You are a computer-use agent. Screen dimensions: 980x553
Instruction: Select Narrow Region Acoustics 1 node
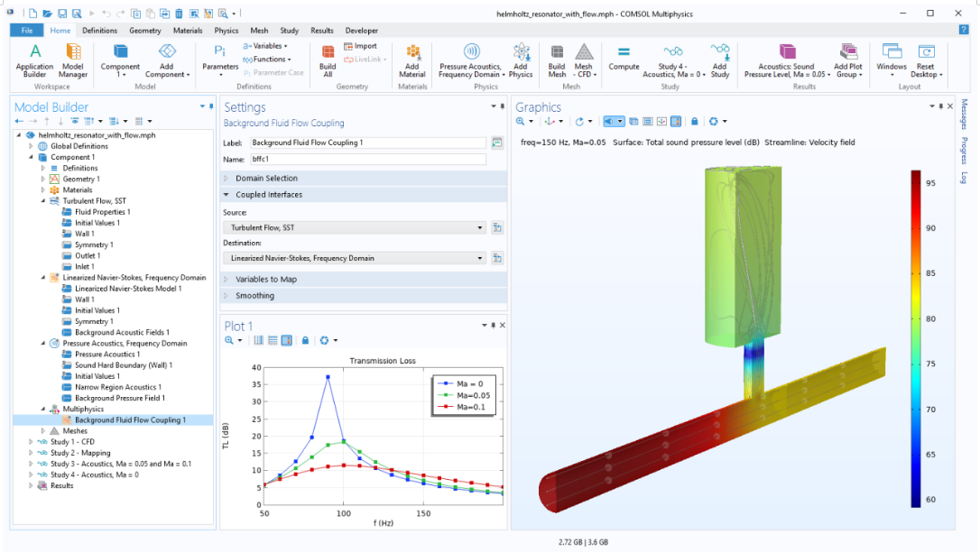click(118, 387)
